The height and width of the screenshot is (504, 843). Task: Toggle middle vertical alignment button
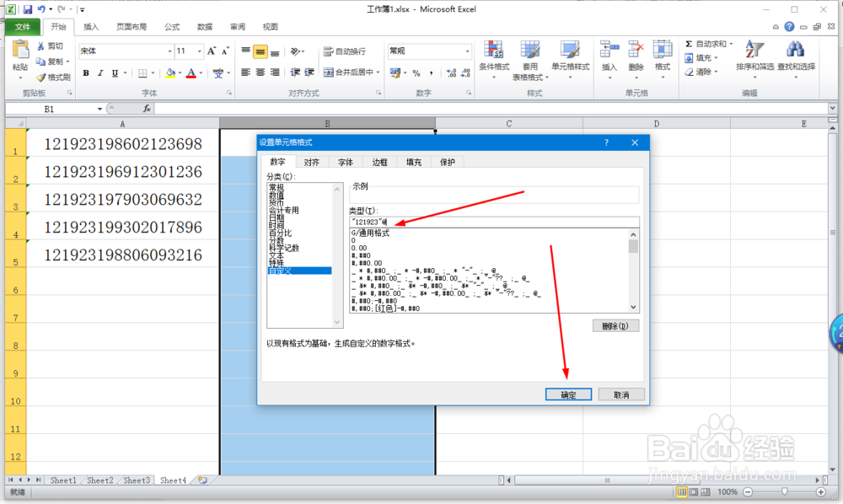[260, 51]
